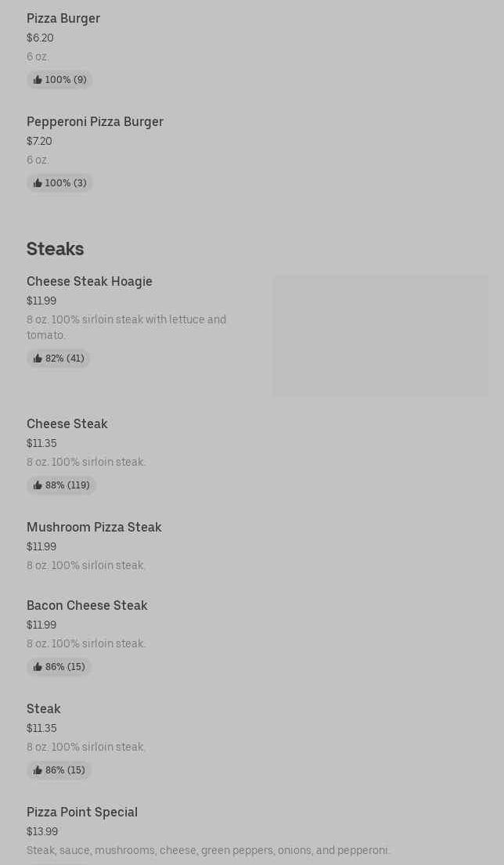This screenshot has height=865, width=504.
Task: Click the $6.20 price of Pizza Burger
Action: pos(40,38)
